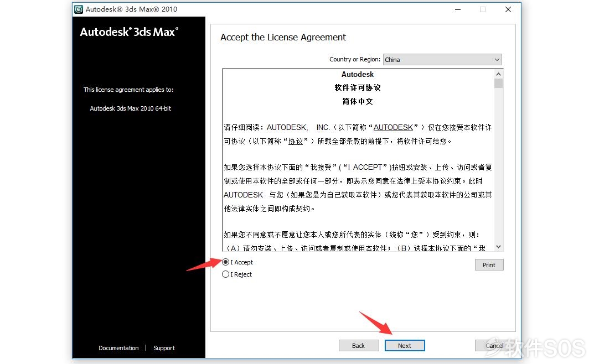Click the 简体中文 heading in license

click(358, 101)
